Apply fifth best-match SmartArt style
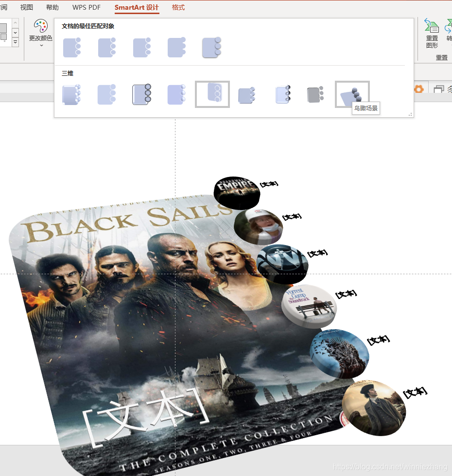Viewport: 452px width, 476px height. pyautogui.click(x=211, y=48)
